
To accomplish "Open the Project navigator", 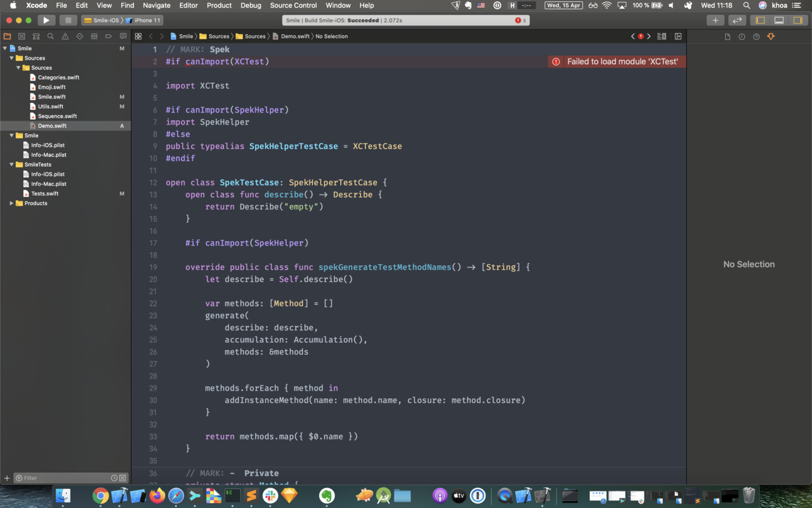I will pyautogui.click(x=7, y=36).
